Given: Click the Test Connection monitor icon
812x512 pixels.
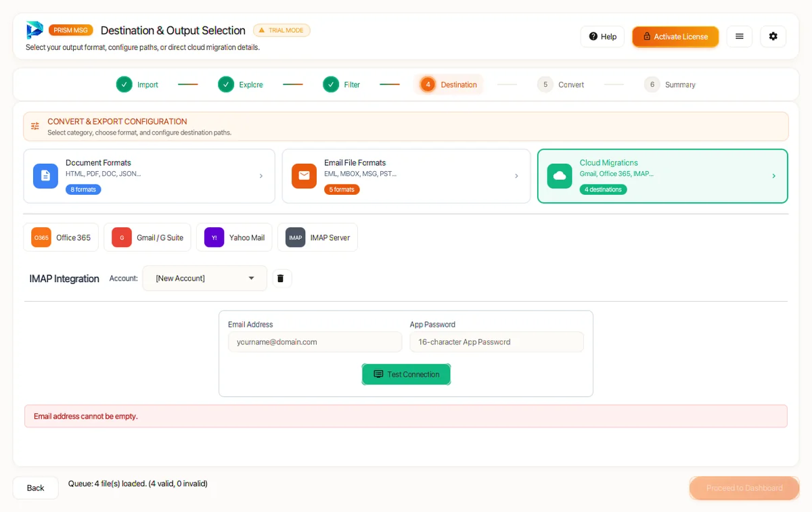Looking at the screenshot, I should 378,374.
